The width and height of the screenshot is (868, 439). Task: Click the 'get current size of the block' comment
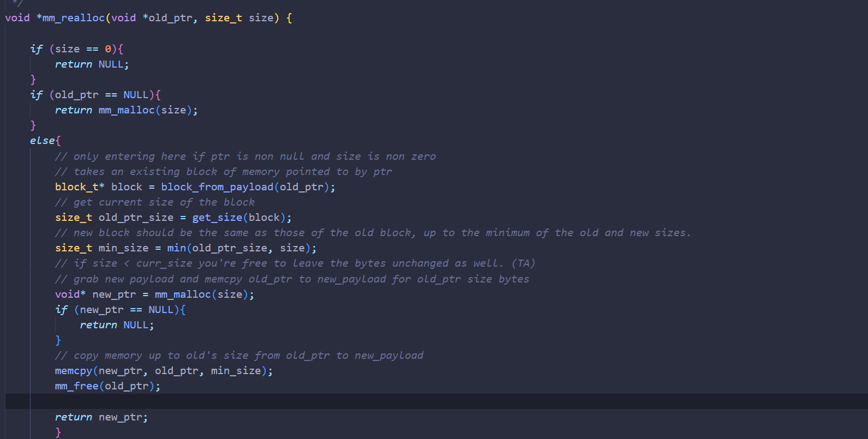coord(155,202)
